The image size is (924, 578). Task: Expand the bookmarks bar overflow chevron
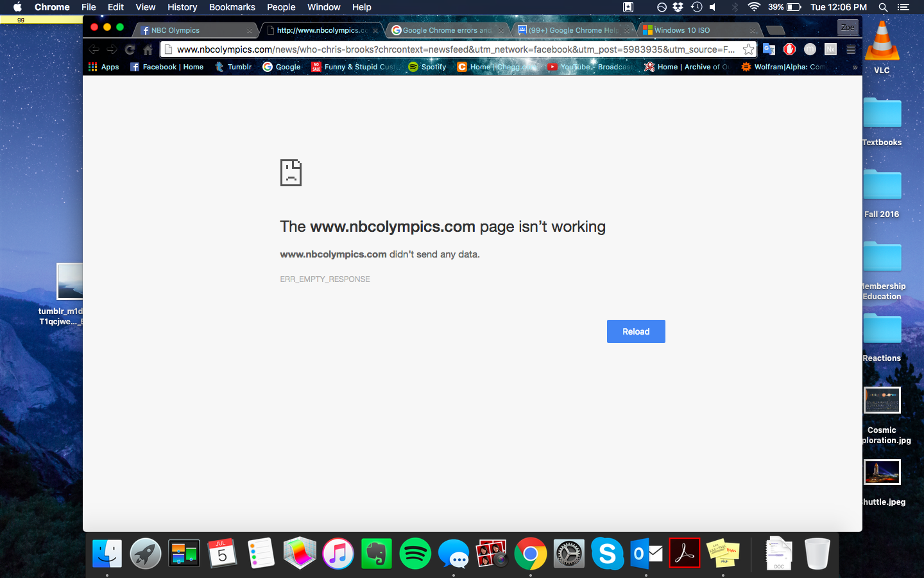[x=855, y=67]
